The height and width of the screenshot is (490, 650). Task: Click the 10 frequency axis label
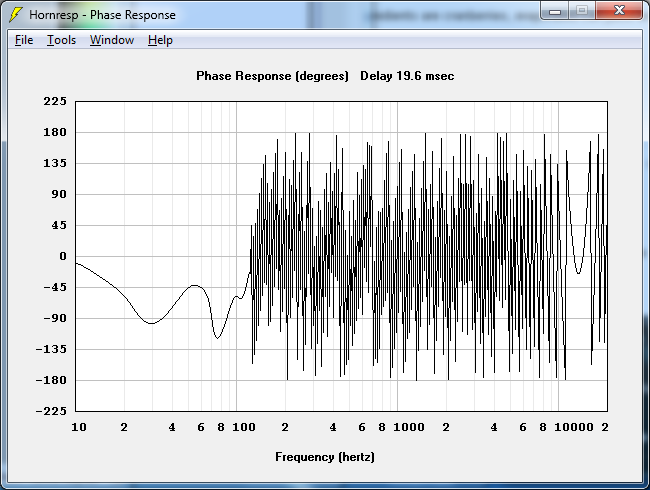point(79,427)
